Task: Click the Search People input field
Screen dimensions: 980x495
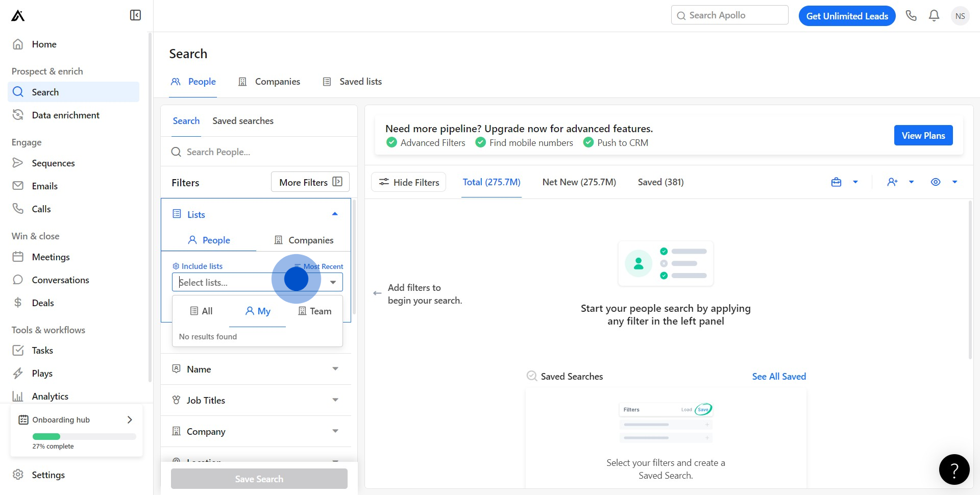Action: point(265,152)
